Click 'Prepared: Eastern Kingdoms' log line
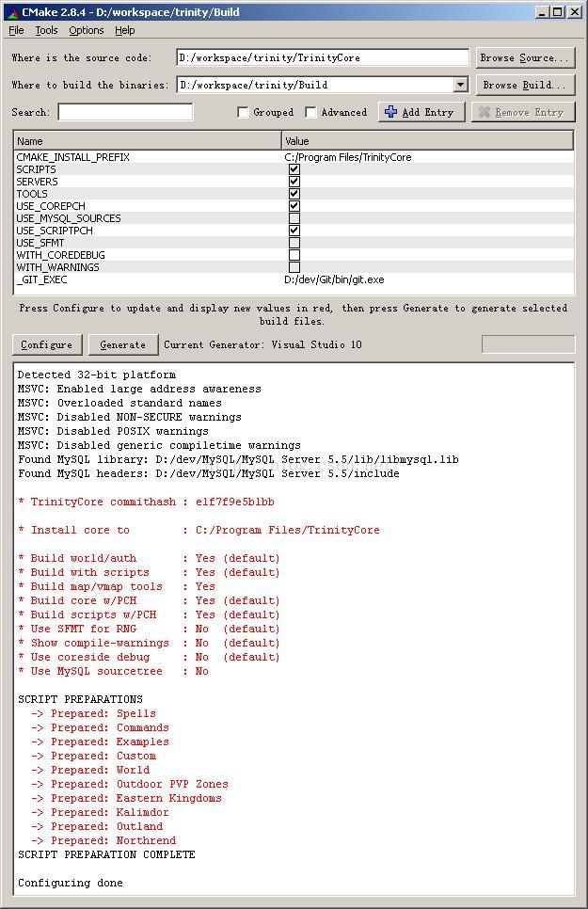 pos(126,798)
